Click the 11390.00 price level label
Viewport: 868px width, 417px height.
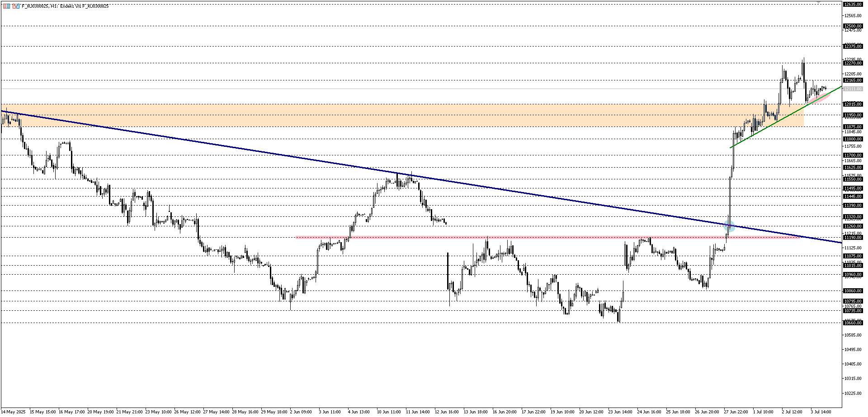[853, 206]
